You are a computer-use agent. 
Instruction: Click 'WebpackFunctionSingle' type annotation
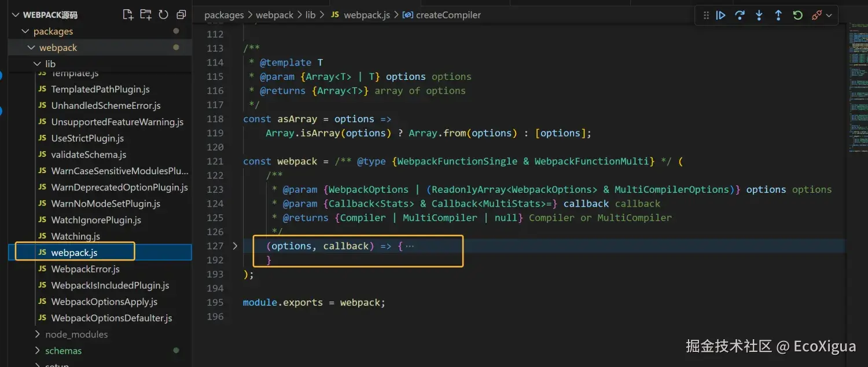click(457, 161)
